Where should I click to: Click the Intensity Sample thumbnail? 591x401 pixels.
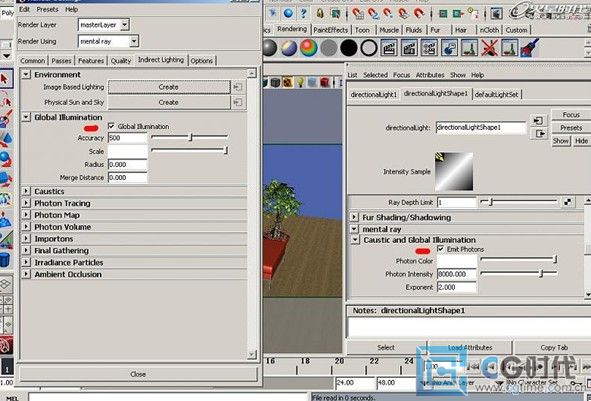pyautogui.click(x=454, y=171)
